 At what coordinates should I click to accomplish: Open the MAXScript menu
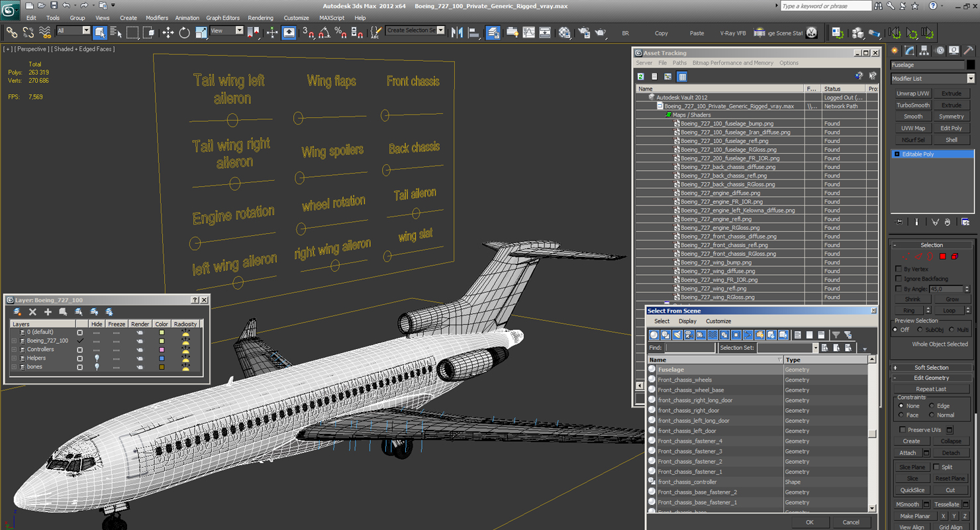pyautogui.click(x=332, y=18)
